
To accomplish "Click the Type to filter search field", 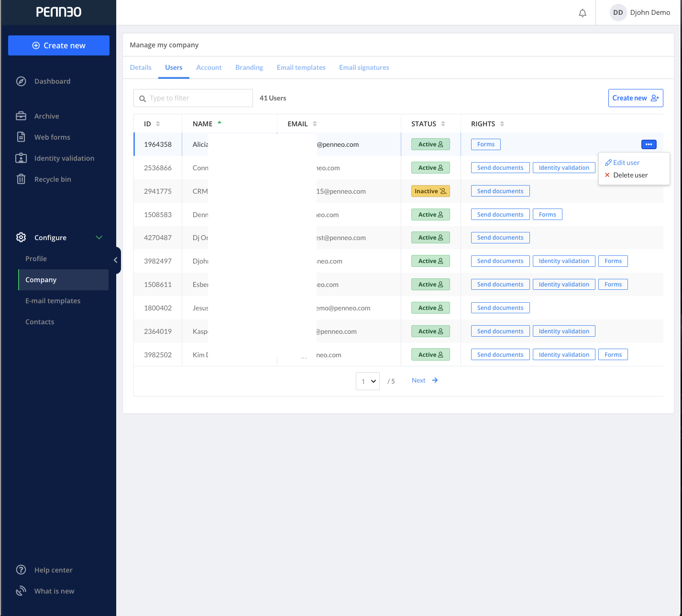I will (193, 98).
